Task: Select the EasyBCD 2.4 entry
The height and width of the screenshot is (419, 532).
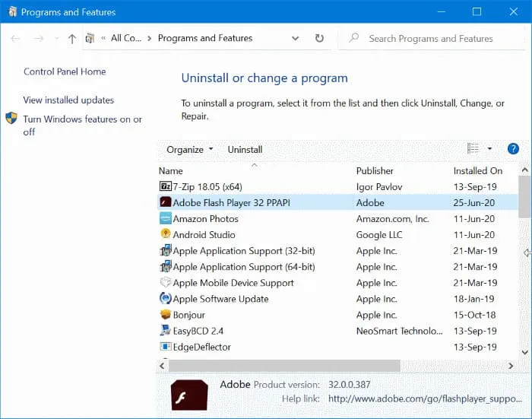Action: tap(337, 331)
